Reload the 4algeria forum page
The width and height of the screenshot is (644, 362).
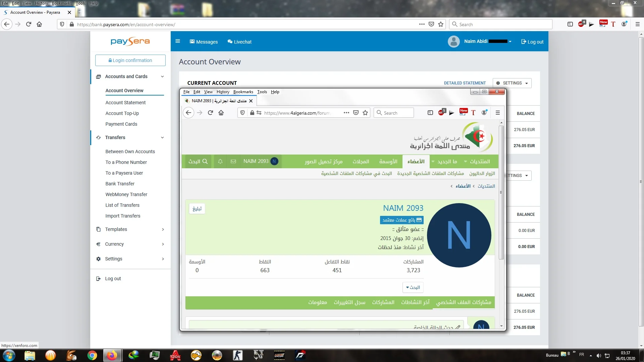pyautogui.click(x=210, y=113)
